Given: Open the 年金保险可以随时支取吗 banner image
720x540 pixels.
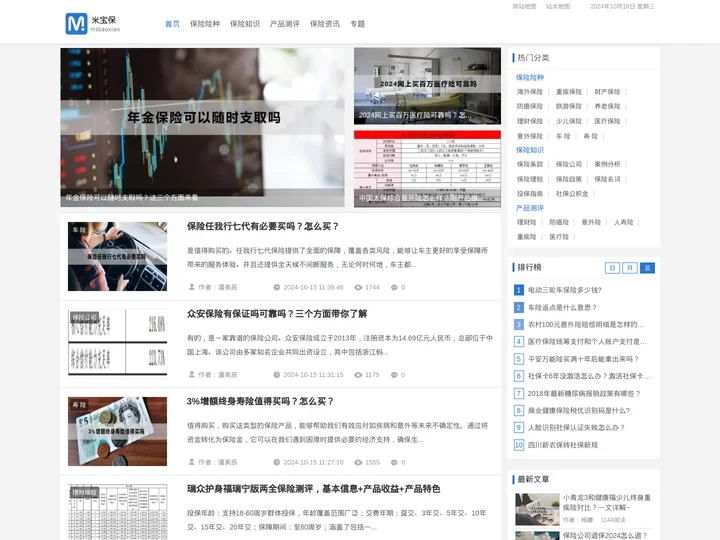Looking at the screenshot, I should [202, 127].
